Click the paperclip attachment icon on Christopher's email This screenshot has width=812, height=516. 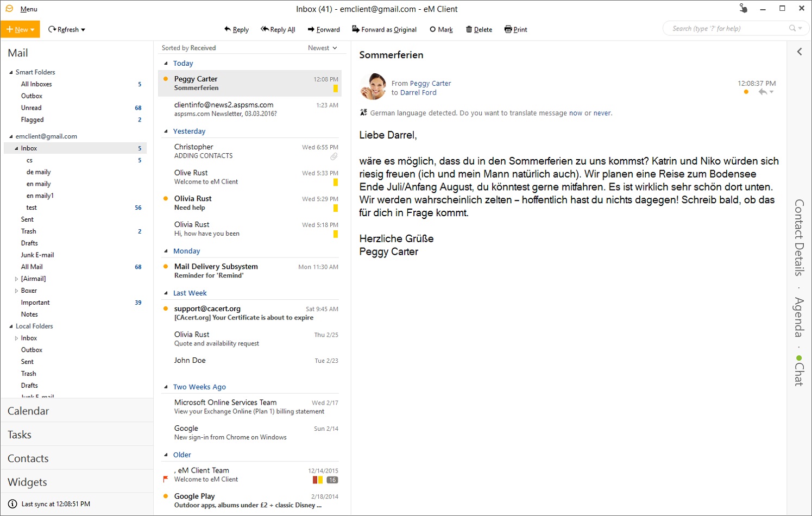tap(336, 156)
